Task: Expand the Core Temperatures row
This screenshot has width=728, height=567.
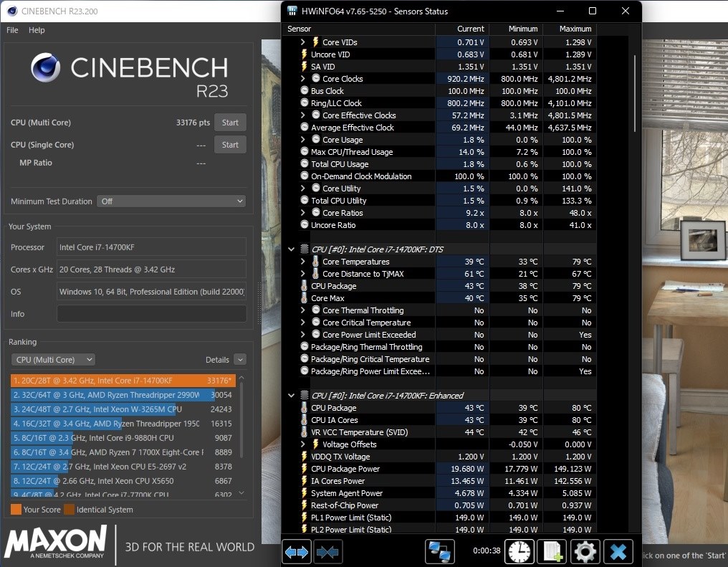Action: (302, 262)
